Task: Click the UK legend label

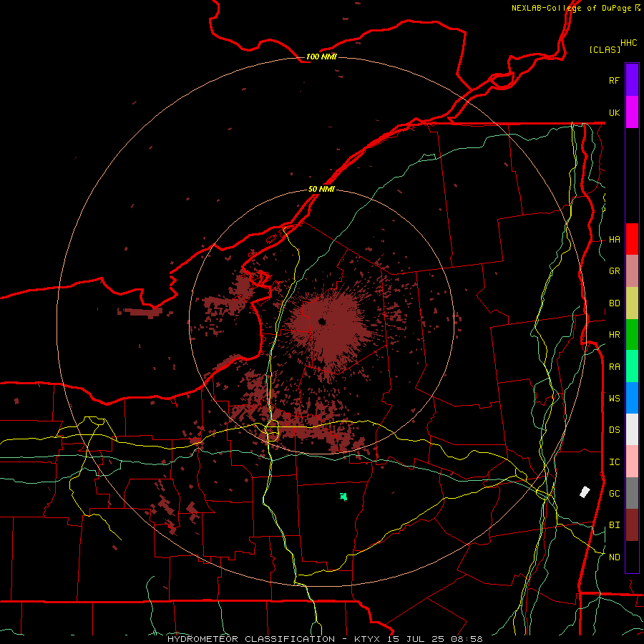Action: click(x=615, y=112)
